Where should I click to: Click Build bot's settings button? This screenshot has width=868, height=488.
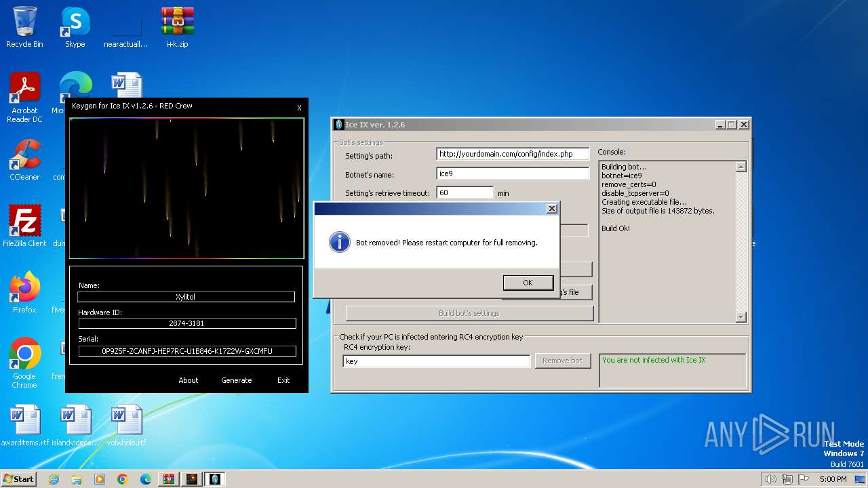pyautogui.click(x=469, y=313)
